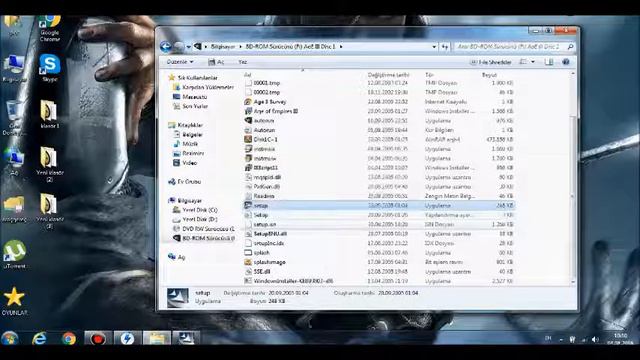Viewport: 640px width, 360px height.
Task: Click the search magnifier icon
Action: (570, 47)
